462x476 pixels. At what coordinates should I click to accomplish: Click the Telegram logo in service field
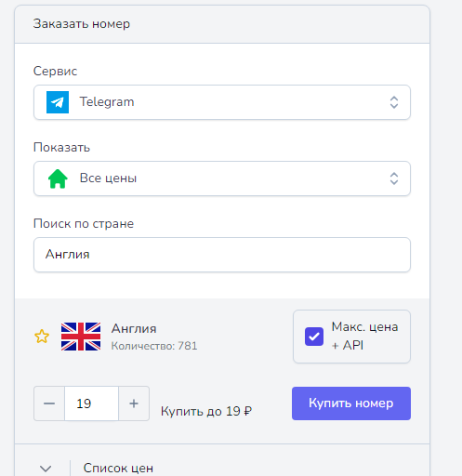point(58,102)
